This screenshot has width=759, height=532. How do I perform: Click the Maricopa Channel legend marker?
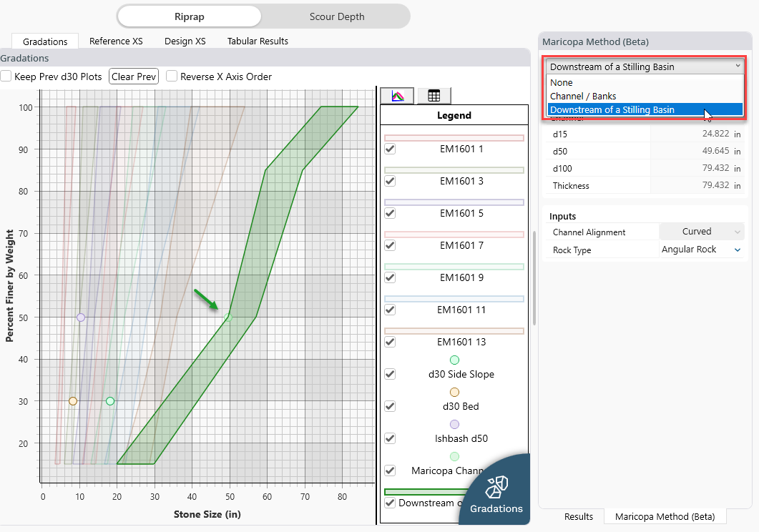[x=454, y=456]
